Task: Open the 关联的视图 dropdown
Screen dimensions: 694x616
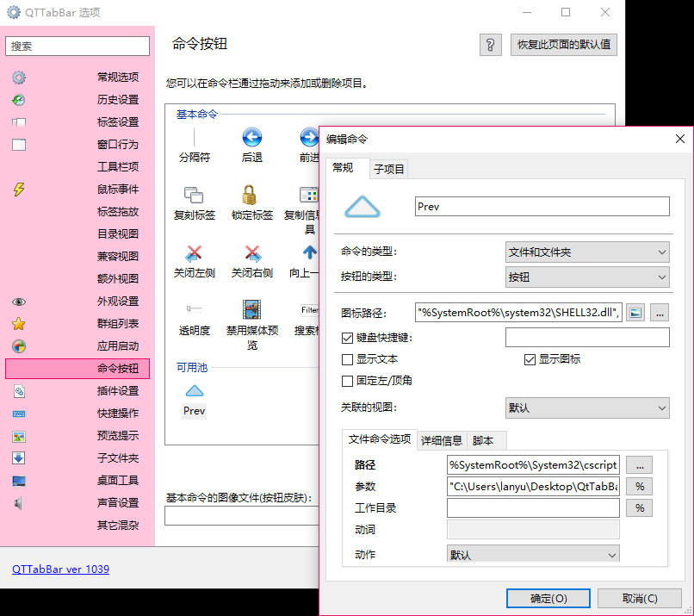Action: click(587, 408)
